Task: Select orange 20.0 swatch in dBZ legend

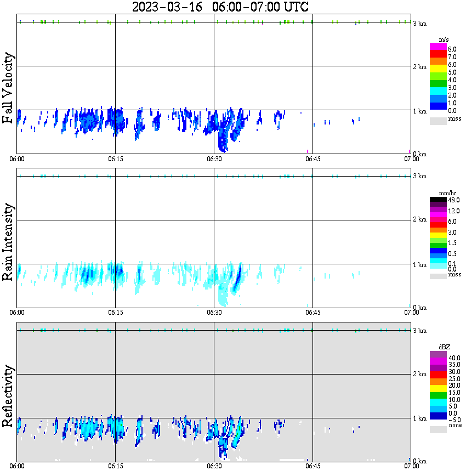Action: coord(438,382)
